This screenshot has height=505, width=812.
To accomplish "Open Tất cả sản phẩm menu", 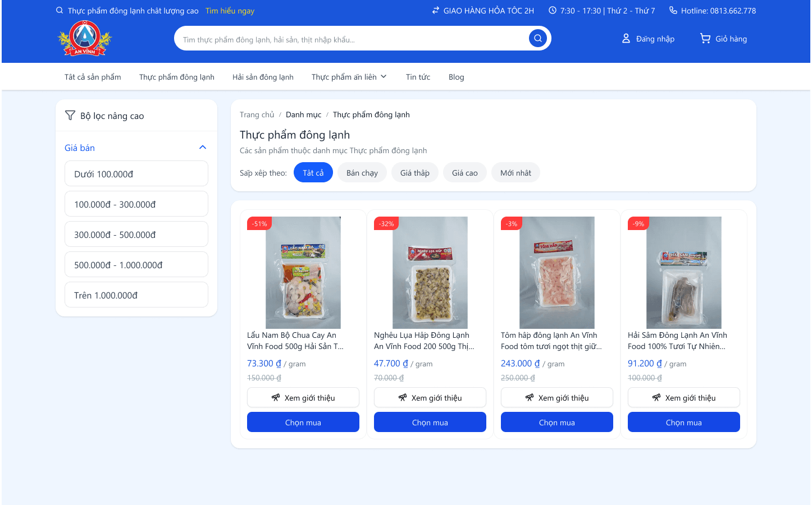I will [93, 77].
